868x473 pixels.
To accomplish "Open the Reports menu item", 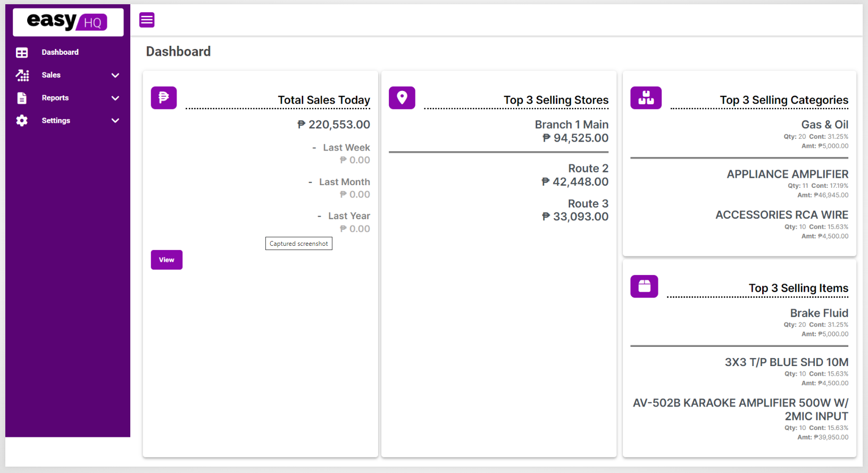I will tap(55, 98).
